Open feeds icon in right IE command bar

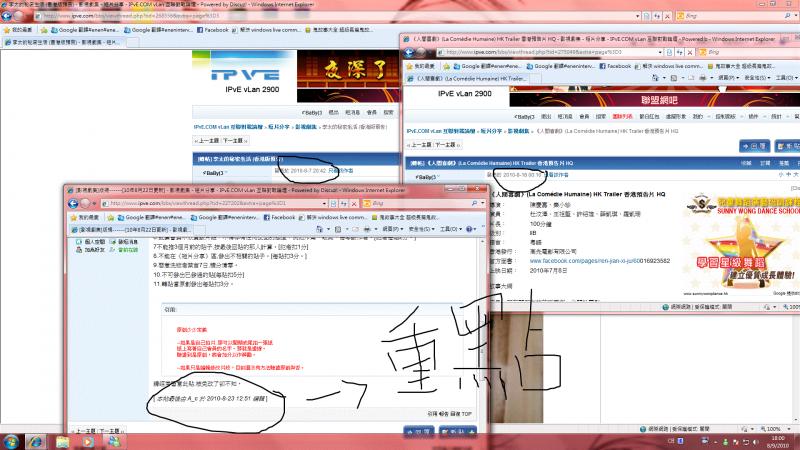pyautogui.click(x=674, y=78)
